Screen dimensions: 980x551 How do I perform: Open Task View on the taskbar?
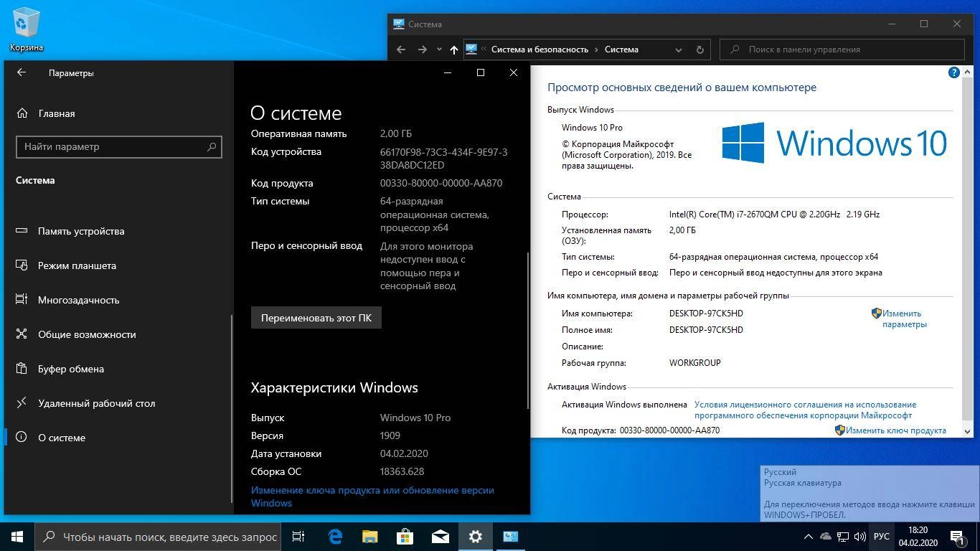tap(298, 537)
